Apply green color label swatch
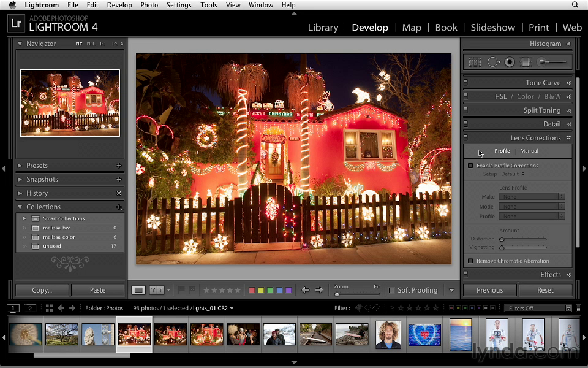This screenshot has width=588, height=368. tap(270, 290)
